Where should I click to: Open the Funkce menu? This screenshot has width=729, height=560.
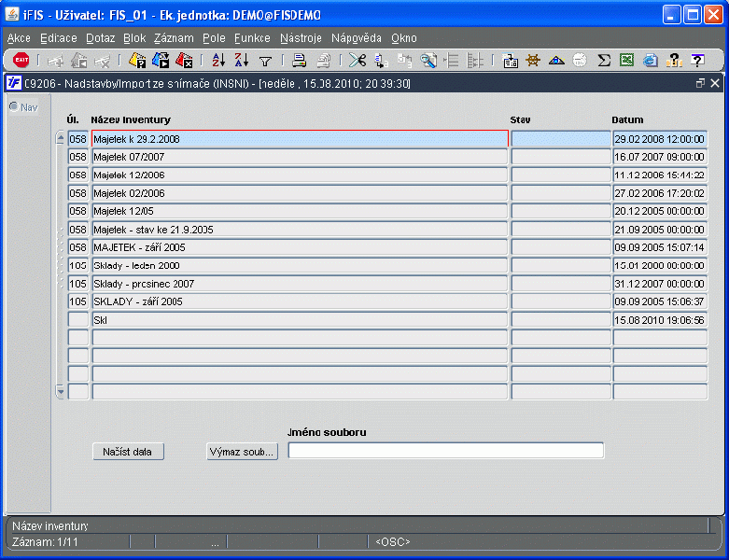pyautogui.click(x=252, y=38)
